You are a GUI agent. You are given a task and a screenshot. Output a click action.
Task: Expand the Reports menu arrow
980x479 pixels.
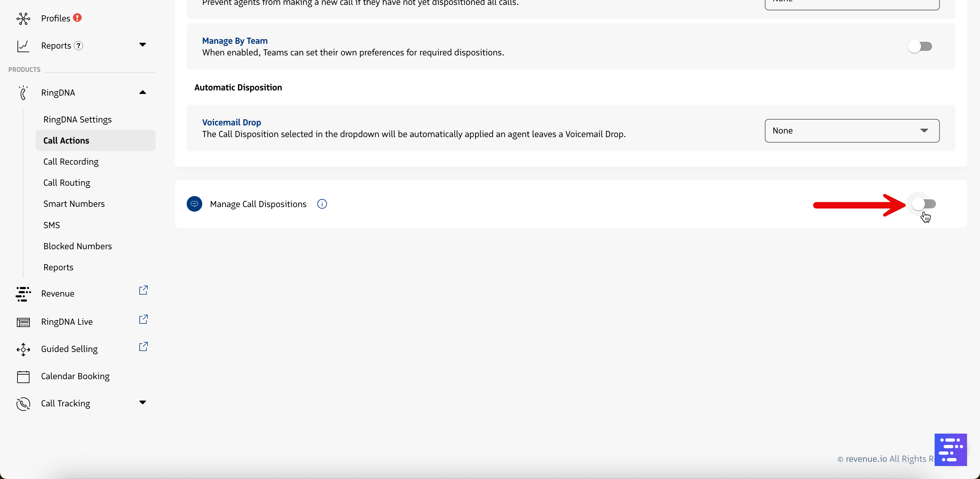(x=143, y=45)
